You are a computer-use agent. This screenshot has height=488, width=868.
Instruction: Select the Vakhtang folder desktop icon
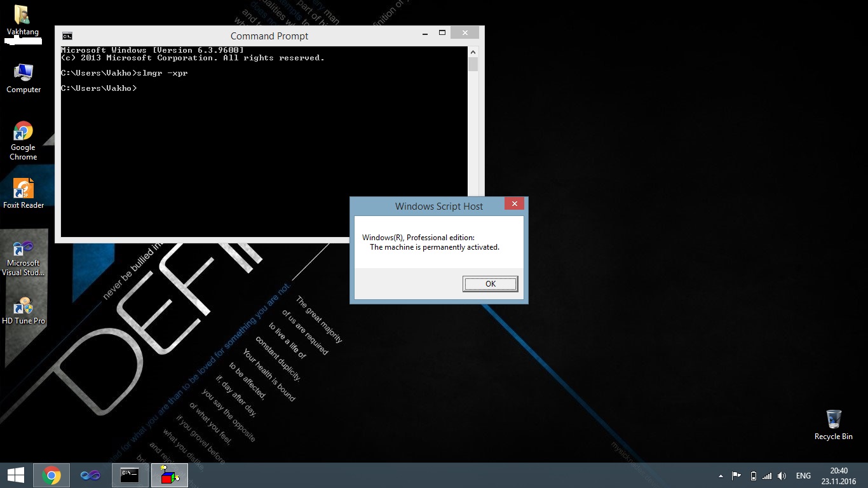point(22,20)
